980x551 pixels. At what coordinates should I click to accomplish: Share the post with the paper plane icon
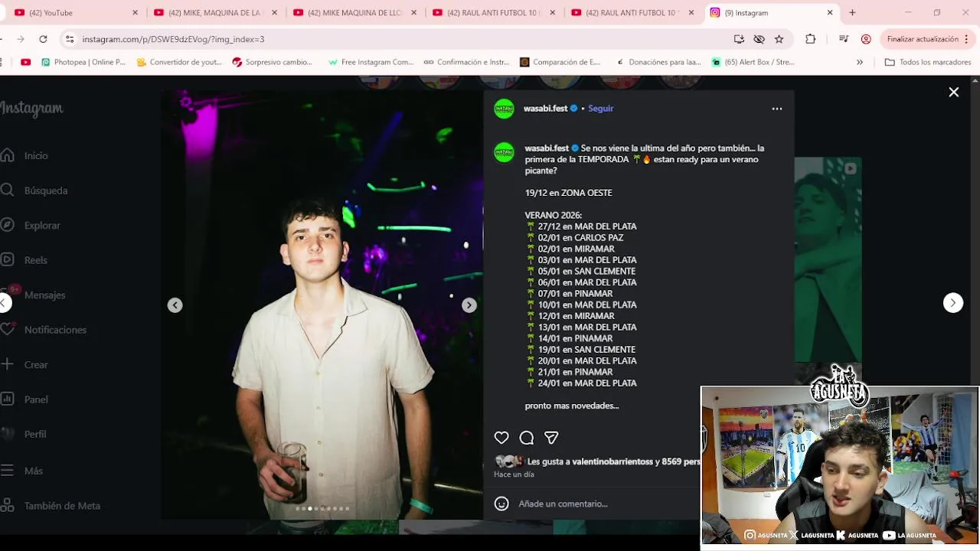coord(551,438)
